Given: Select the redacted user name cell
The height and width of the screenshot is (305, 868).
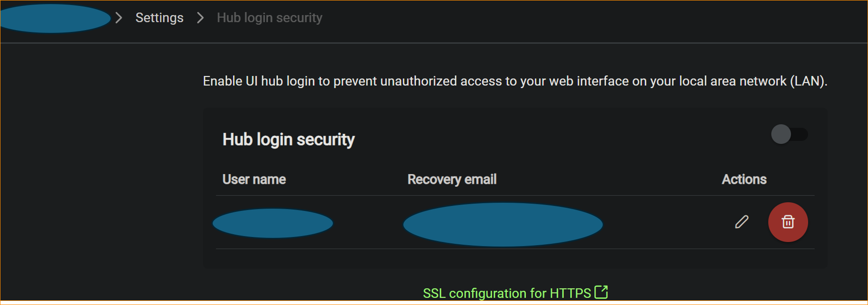Looking at the screenshot, I should 273,223.
